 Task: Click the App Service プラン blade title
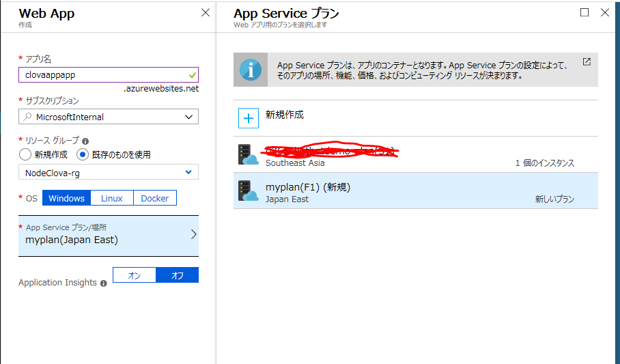pos(286,13)
